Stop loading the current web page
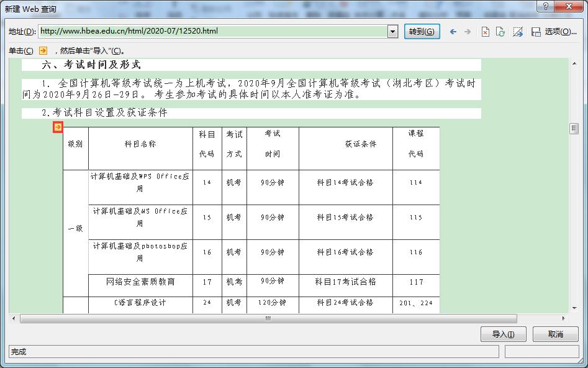The image size is (588, 368). pyautogui.click(x=486, y=31)
